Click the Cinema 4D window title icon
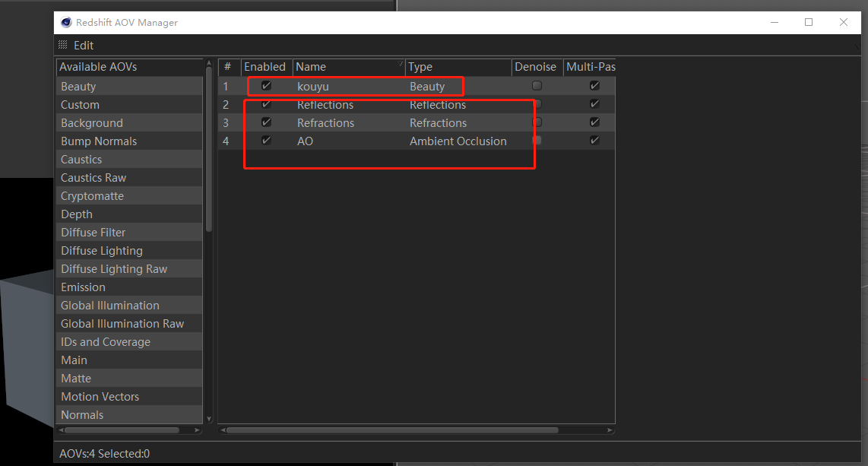Viewport: 868px width, 466px height. (x=66, y=22)
